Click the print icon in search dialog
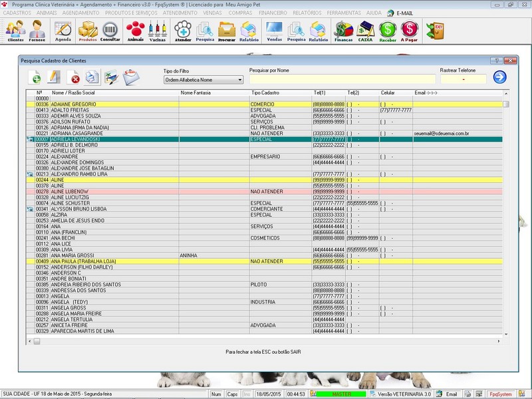Image resolution: width=532 pixels, height=399 pixels. click(x=92, y=78)
